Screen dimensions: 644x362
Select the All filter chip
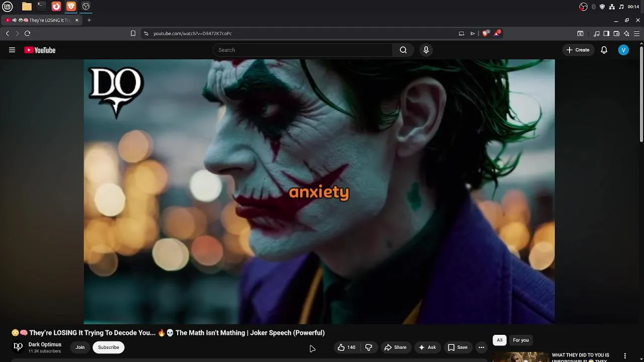(500, 340)
